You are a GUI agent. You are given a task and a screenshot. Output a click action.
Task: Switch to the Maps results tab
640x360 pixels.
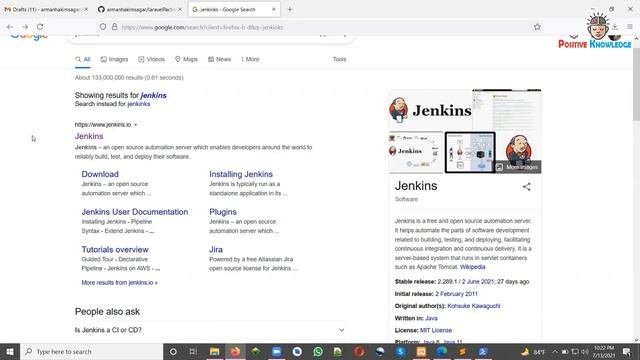pyautogui.click(x=186, y=59)
